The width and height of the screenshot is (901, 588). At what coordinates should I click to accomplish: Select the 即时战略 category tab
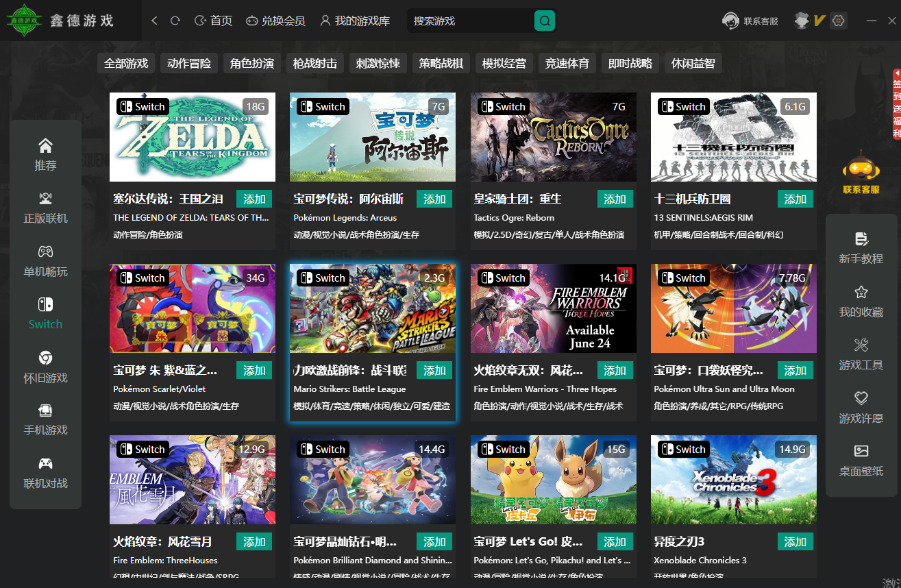(x=630, y=63)
